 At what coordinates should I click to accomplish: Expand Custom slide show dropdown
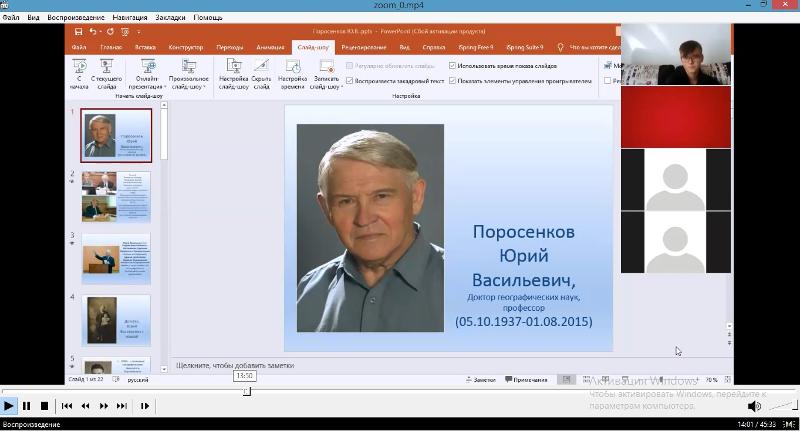click(x=188, y=86)
